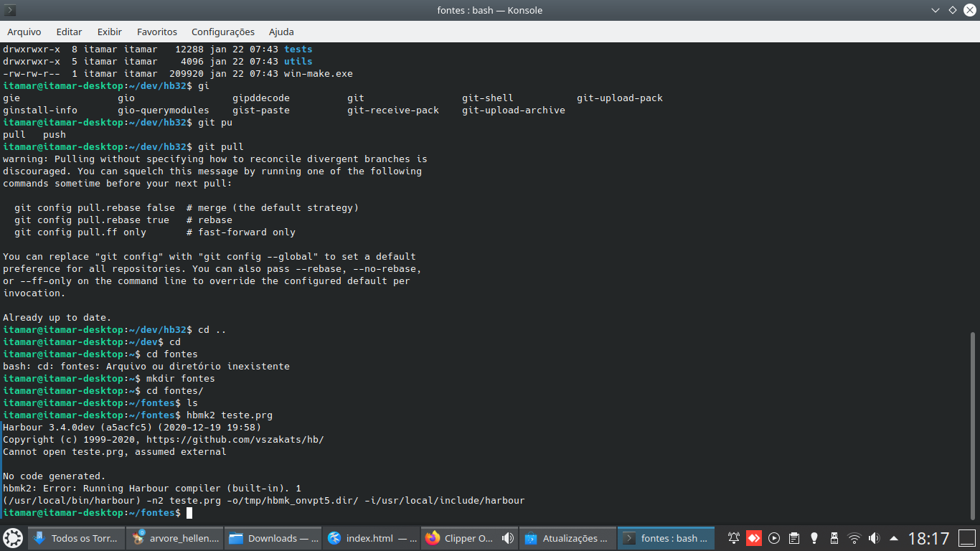Click the Konsole window icon in the title bar

[11, 10]
